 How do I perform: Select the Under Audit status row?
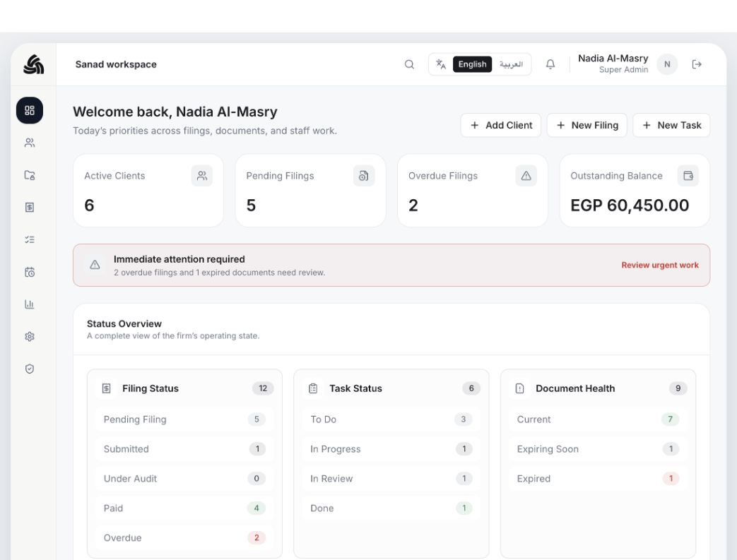pos(184,479)
